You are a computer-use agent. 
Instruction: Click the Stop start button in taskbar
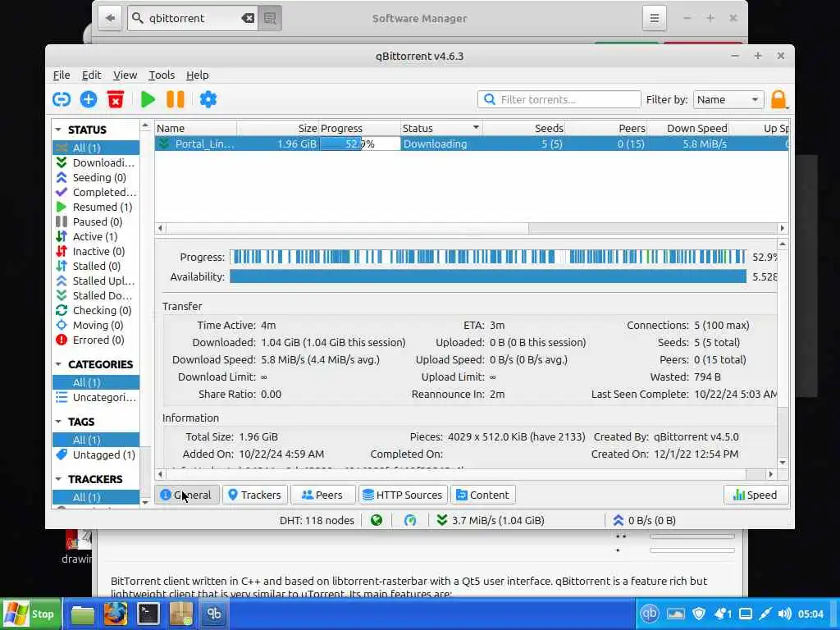click(30, 614)
